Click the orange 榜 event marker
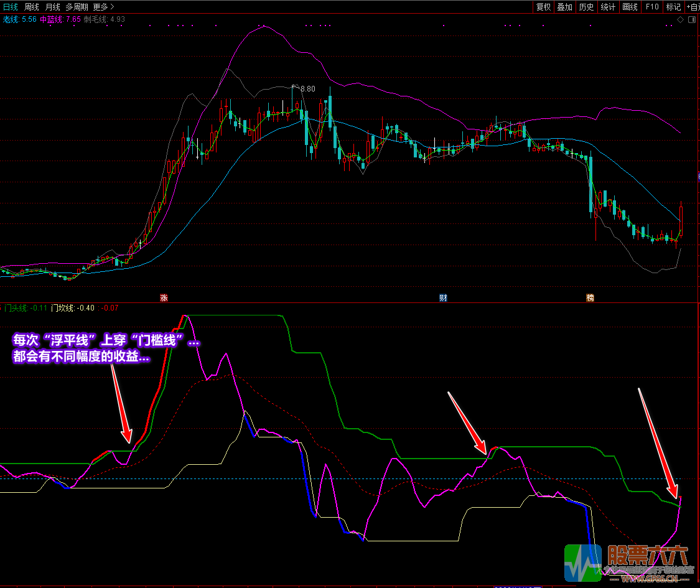Viewport: 700px width, 588px height. coord(590,298)
